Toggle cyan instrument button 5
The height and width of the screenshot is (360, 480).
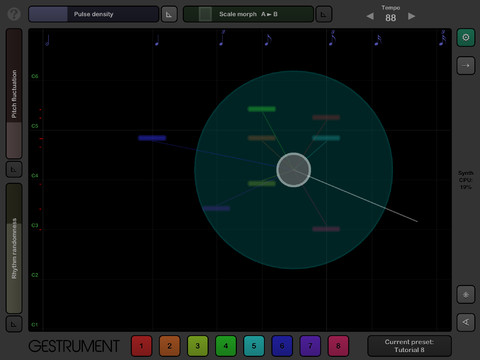tap(254, 346)
